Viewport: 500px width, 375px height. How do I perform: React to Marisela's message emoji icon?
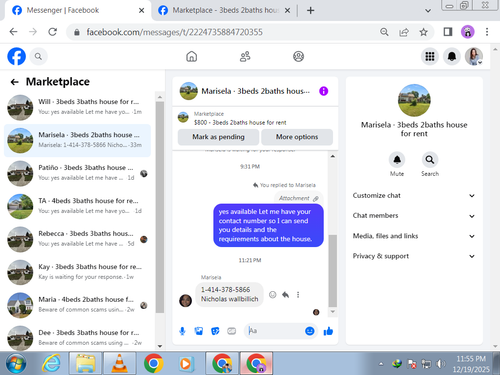(x=273, y=295)
